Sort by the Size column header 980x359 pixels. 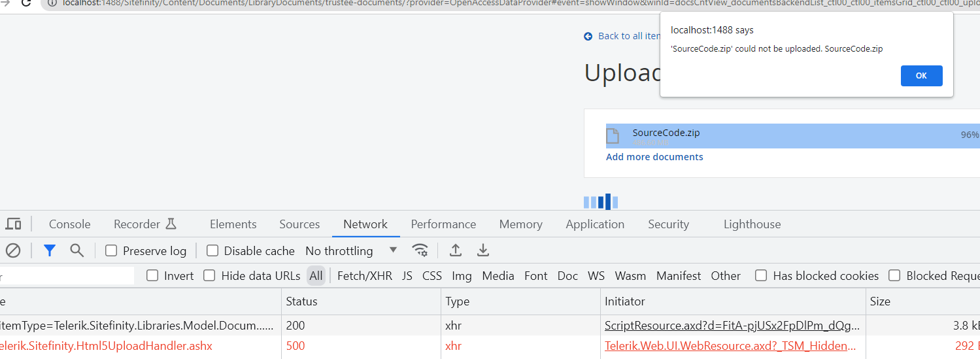tap(922, 301)
